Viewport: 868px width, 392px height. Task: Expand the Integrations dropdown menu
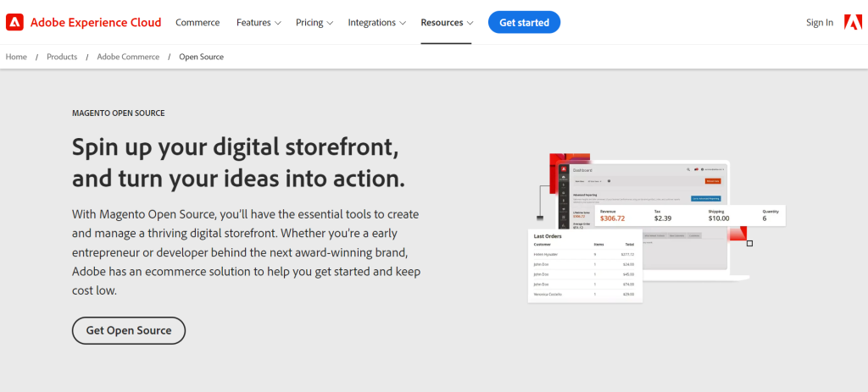coord(377,23)
